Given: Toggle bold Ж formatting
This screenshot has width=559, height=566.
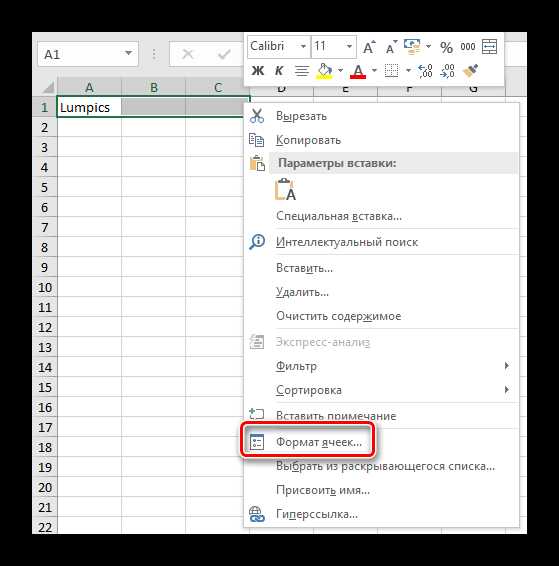Looking at the screenshot, I should pyautogui.click(x=257, y=71).
